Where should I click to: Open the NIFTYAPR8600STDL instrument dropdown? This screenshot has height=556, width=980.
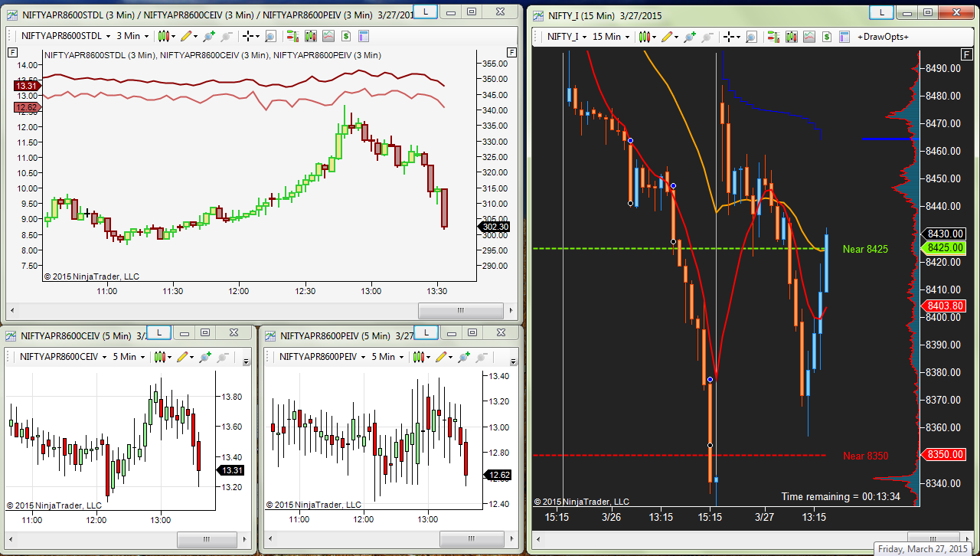click(x=65, y=36)
